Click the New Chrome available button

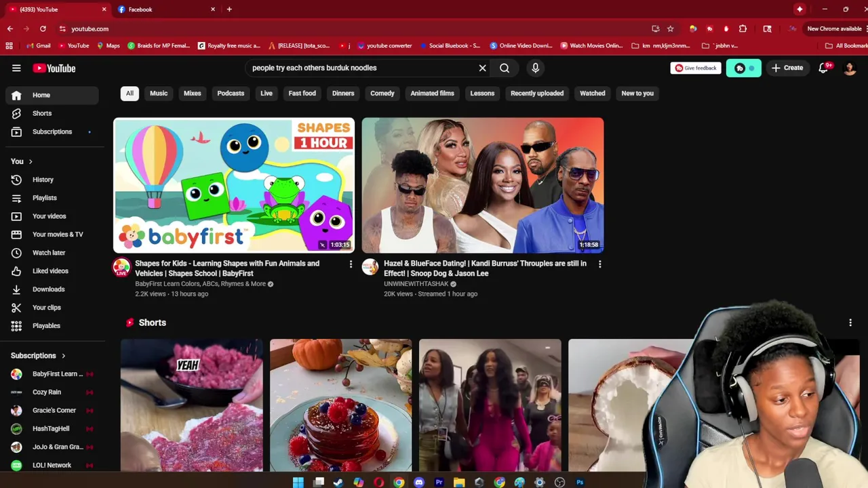pos(833,28)
